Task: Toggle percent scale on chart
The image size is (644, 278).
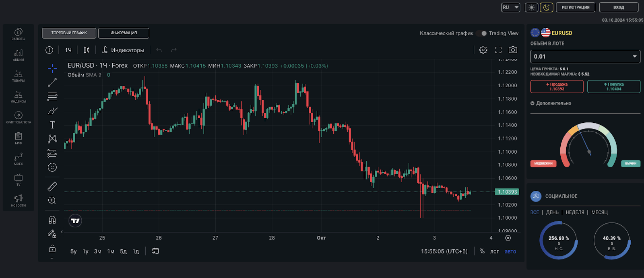Action: click(x=482, y=251)
